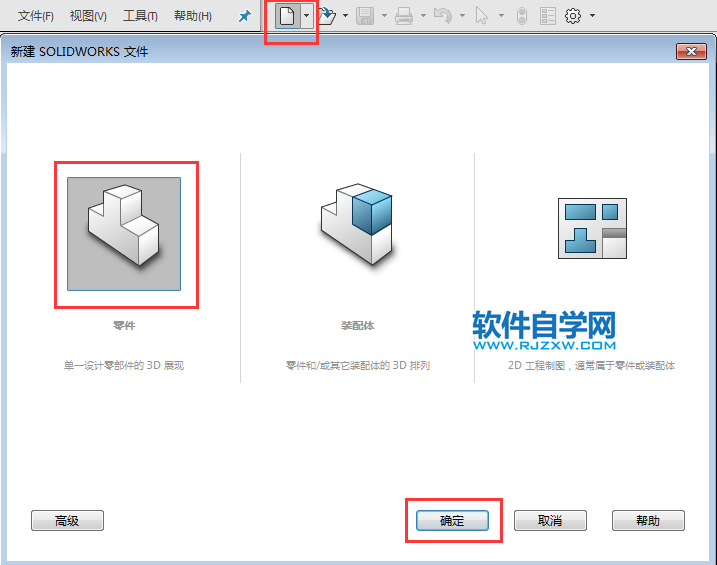Select the 工程图 drawing template icon
The height and width of the screenshot is (565, 717).
(592, 229)
